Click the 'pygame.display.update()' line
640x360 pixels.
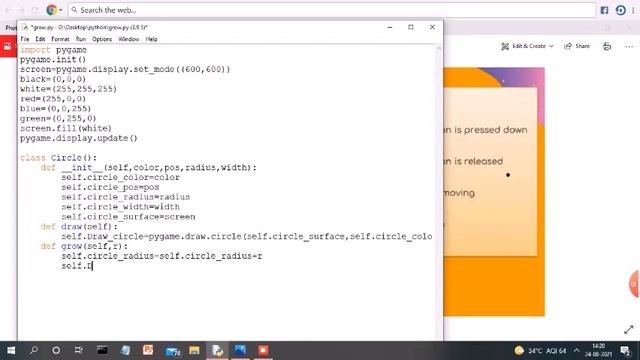pyautogui.click(x=79, y=138)
